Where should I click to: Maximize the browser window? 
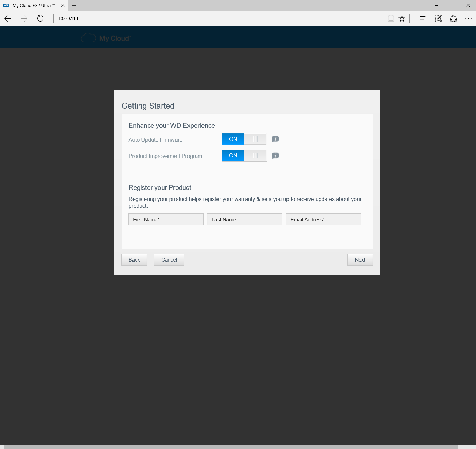coord(452,5)
